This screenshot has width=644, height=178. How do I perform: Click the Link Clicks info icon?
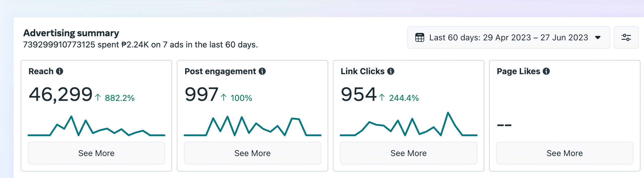pyautogui.click(x=391, y=71)
